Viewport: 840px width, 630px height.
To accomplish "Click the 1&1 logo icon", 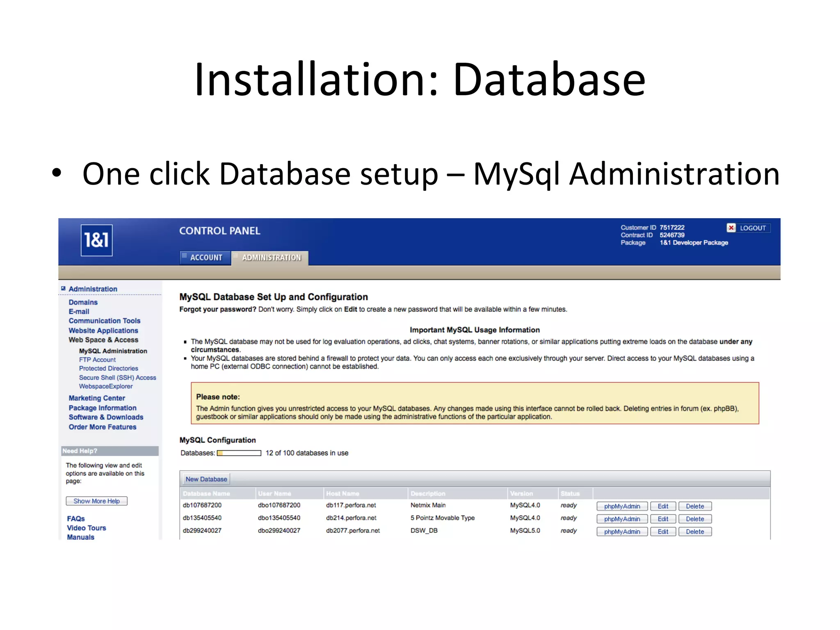I will pyautogui.click(x=96, y=240).
